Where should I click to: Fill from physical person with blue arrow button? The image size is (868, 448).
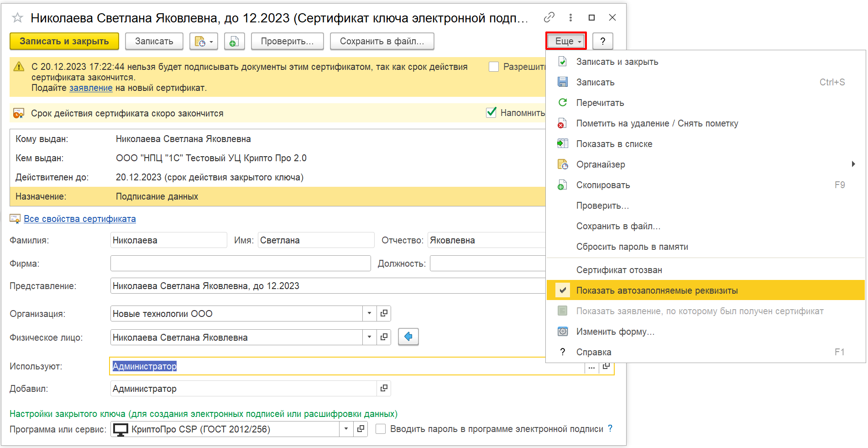click(408, 337)
